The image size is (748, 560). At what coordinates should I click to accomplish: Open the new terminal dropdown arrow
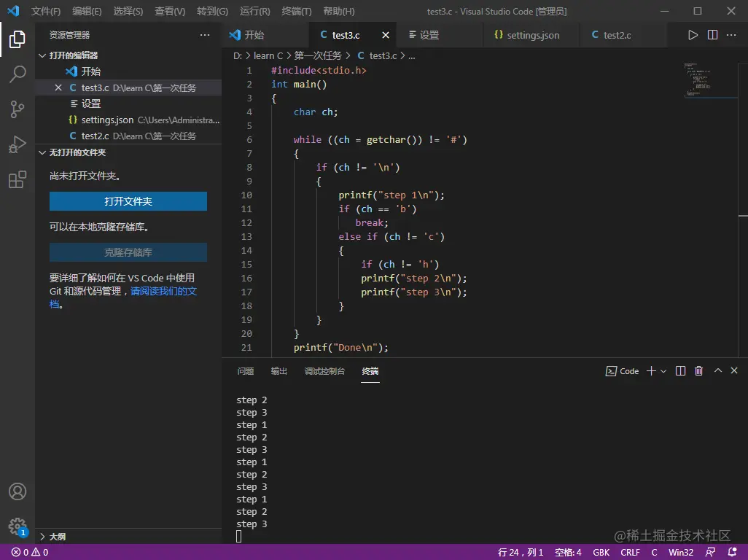(x=663, y=371)
